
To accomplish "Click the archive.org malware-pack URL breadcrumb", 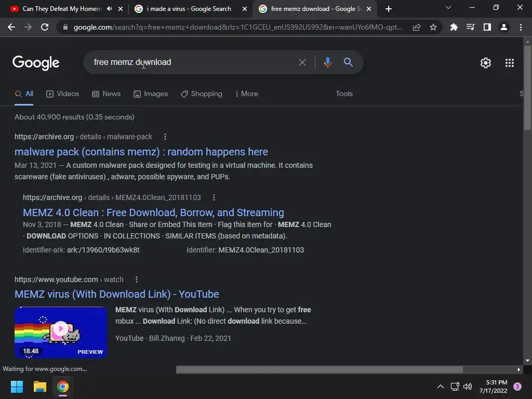I will point(84,137).
